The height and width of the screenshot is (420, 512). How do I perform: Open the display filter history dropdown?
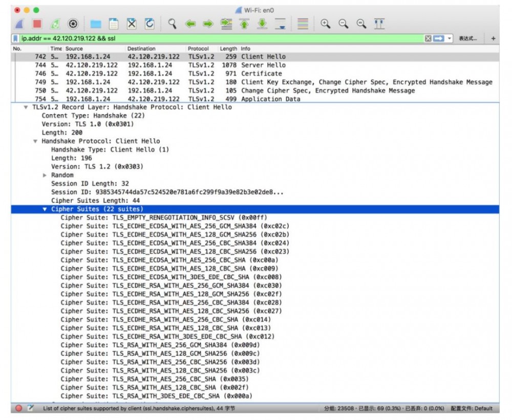click(x=450, y=38)
